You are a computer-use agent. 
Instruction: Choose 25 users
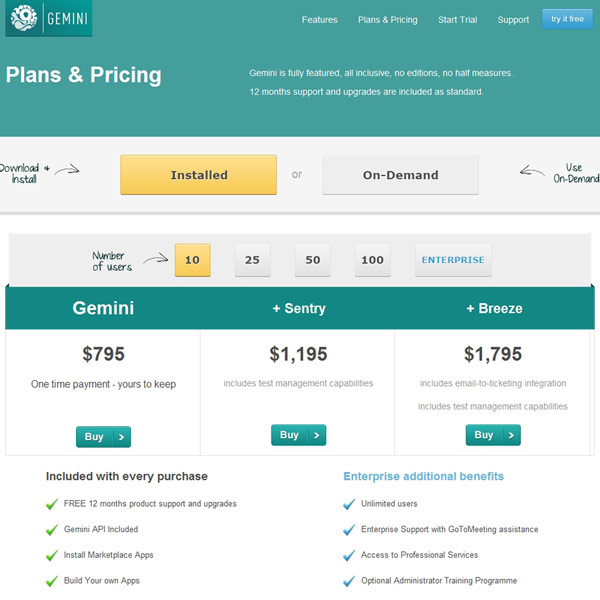click(253, 260)
